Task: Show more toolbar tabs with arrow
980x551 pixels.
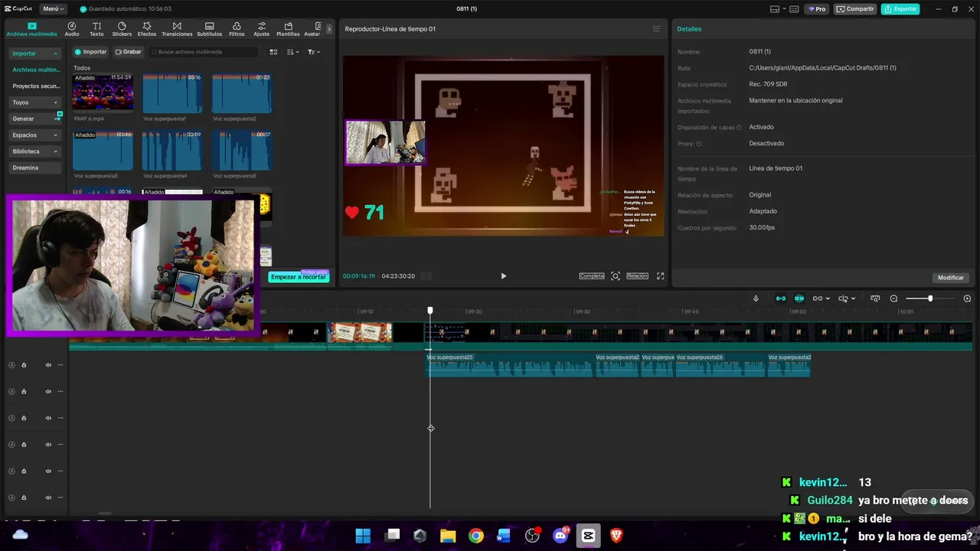Action: pyautogui.click(x=329, y=29)
